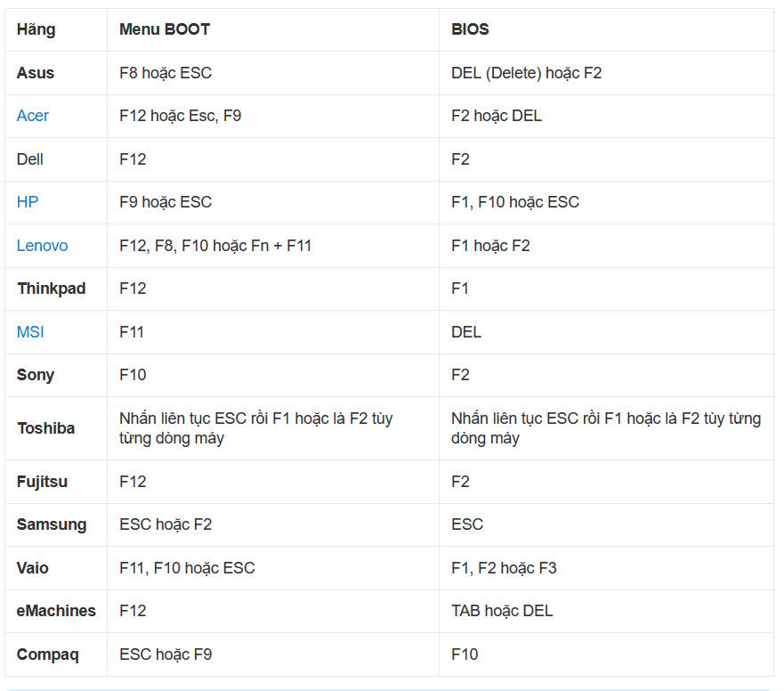The image size is (784, 691).
Task: Click the Dell brand cell
Action: tap(30, 159)
